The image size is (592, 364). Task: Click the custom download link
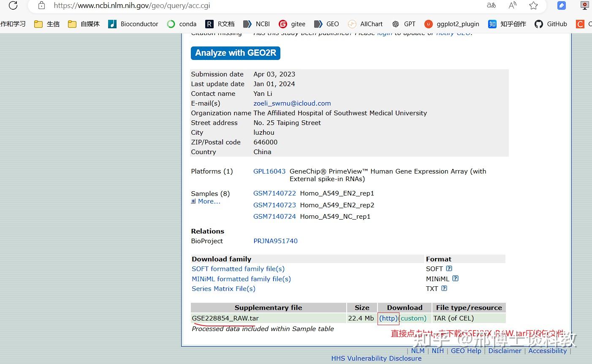tap(413, 318)
